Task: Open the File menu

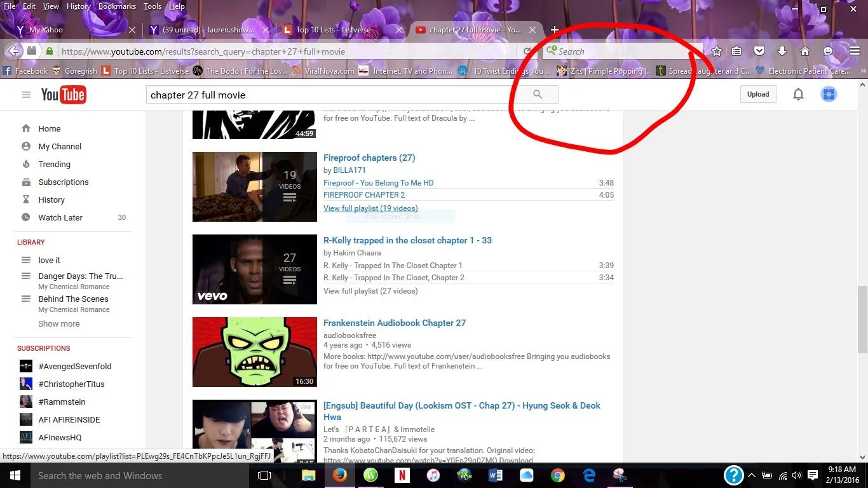Action: pos(9,6)
